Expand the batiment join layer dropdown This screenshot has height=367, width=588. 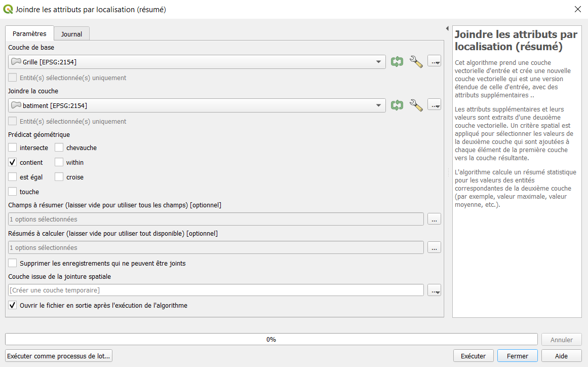pos(197,105)
